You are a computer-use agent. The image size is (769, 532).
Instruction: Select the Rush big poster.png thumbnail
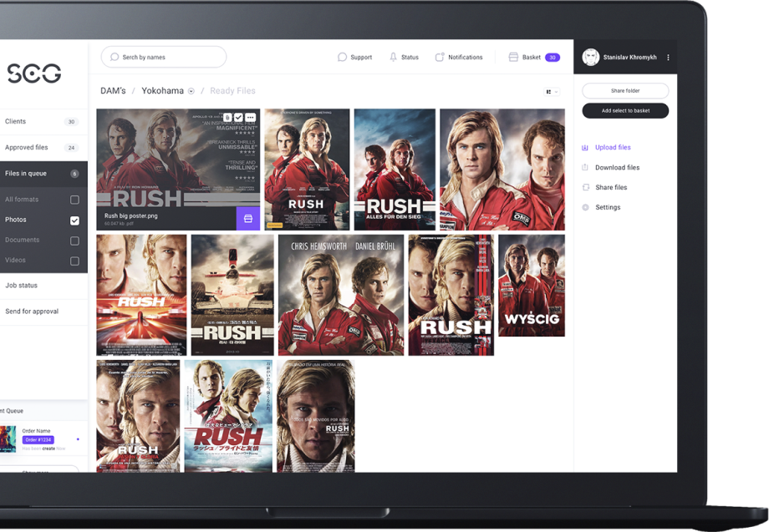click(178, 170)
